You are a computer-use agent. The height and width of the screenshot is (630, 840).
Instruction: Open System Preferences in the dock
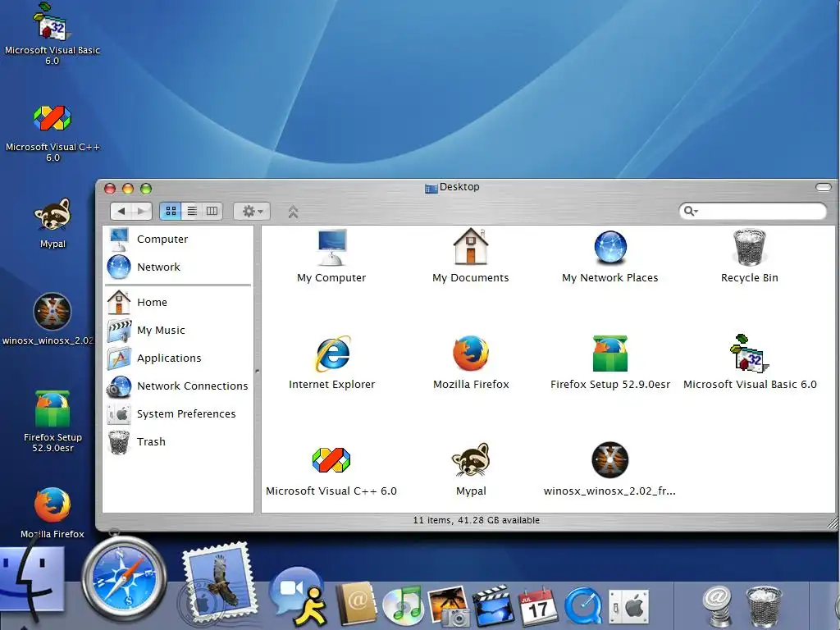(629, 608)
